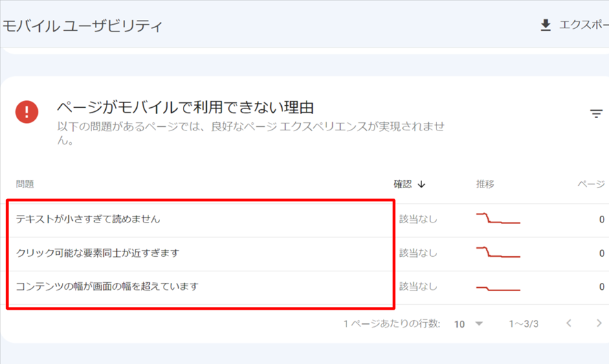Image resolution: width=609 pixels, height=364 pixels.
Task: Go to previous page with left chevron
Action: [x=569, y=323]
